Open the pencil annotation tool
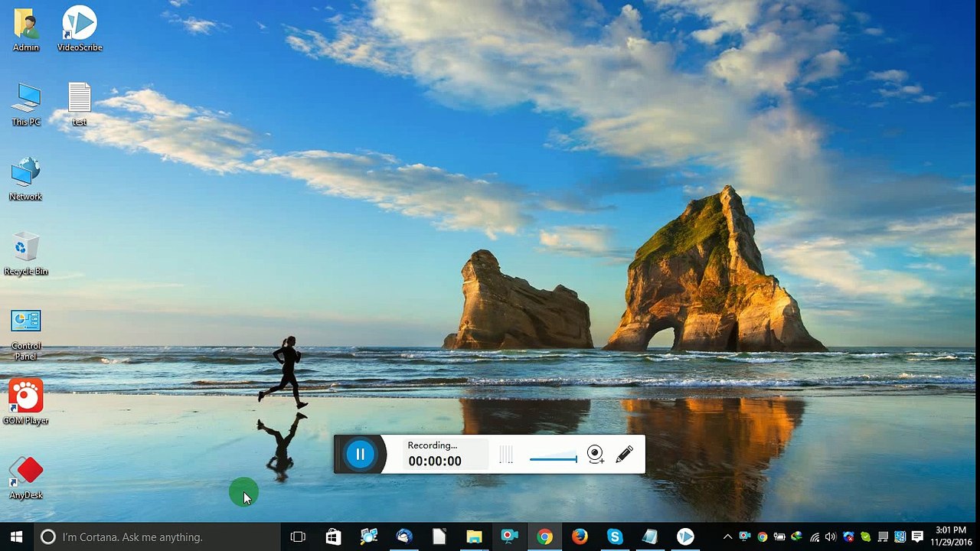The image size is (980, 551). [x=624, y=454]
